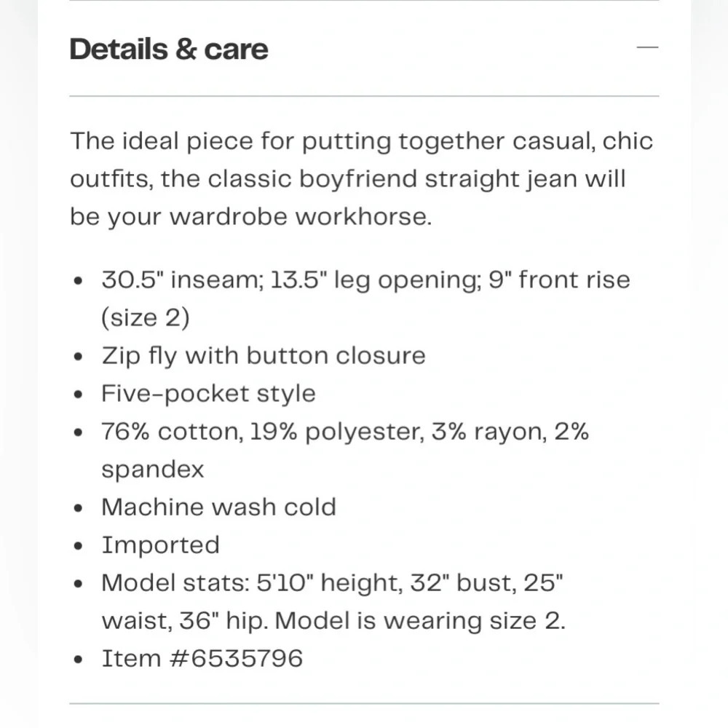Screen dimensions: 728x728
Task: Click the Model stats height and bust line
Action: (x=332, y=583)
